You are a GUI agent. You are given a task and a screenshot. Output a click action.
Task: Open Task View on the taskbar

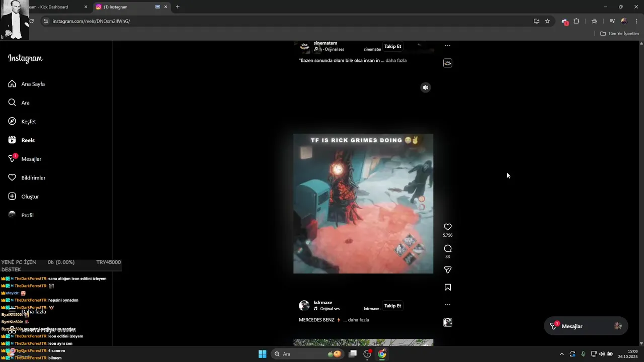353,354
